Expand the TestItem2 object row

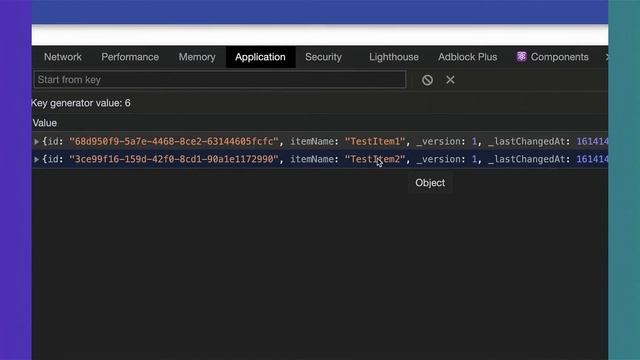[x=36, y=159]
